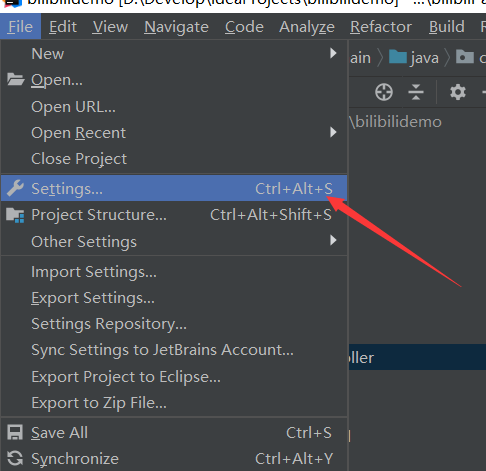Image resolution: width=486 pixels, height=471 pixels.
Task: Expand the Other Settings submenu arrow
Action: tap(333, 240)
